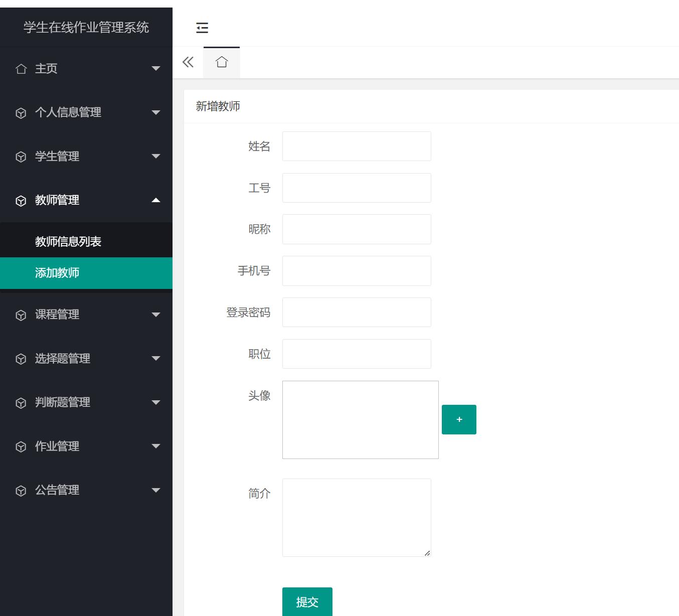Viewport: 679px width, 616px height.
Task: Focus the 职位 input field
Action: coord(357,354)
